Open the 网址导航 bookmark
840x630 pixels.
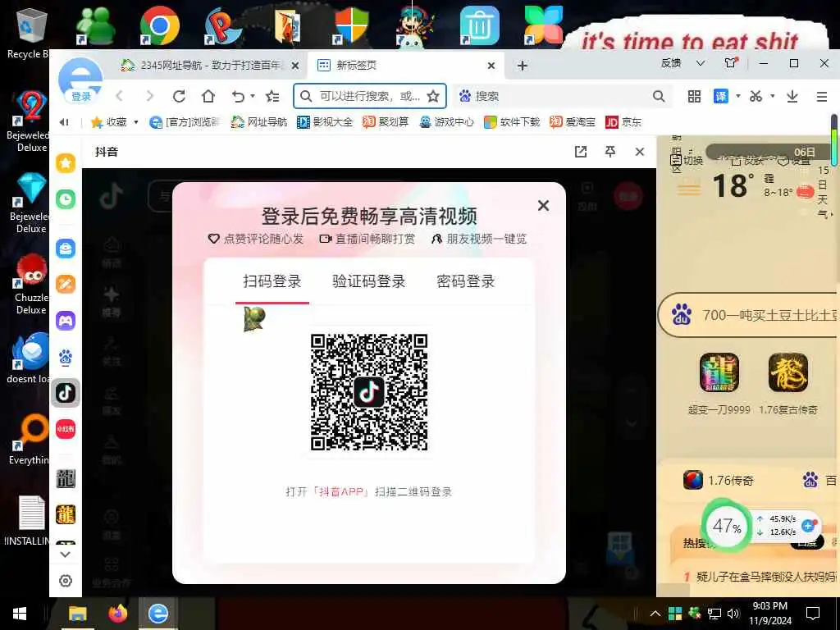pos(259,122)
